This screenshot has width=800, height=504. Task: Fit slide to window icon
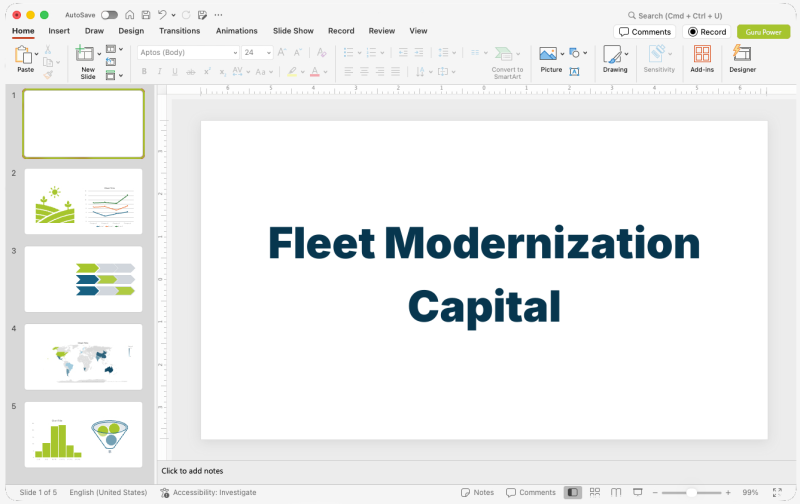(x=777, y=492)
